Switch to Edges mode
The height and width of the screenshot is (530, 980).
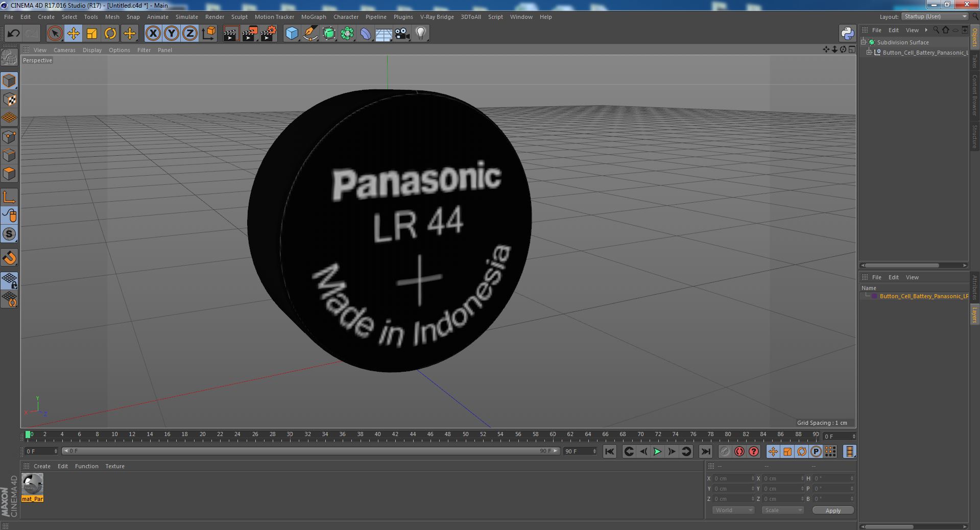tap(9, 155)
